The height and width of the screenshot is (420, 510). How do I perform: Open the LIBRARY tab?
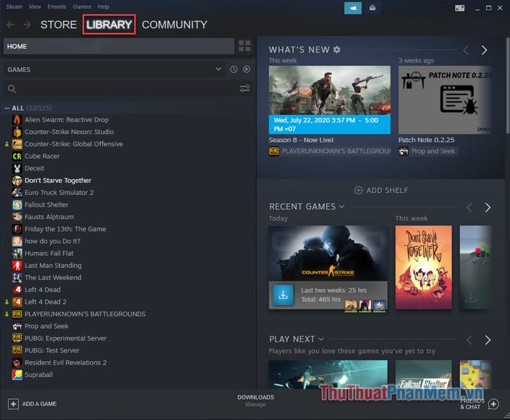click(109, 25)
